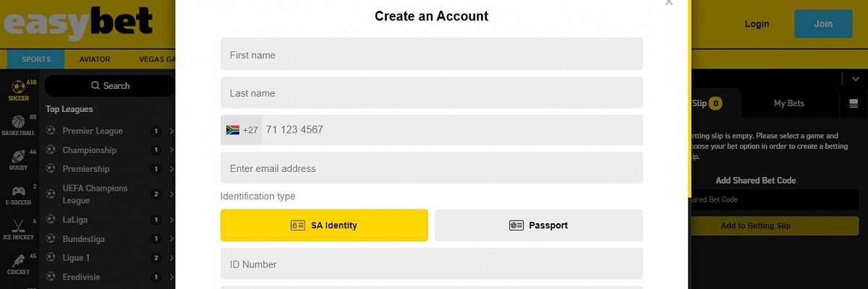Screen dimensions: 868x289
Task: Choose SA Identity identification type
Action: 324,225
